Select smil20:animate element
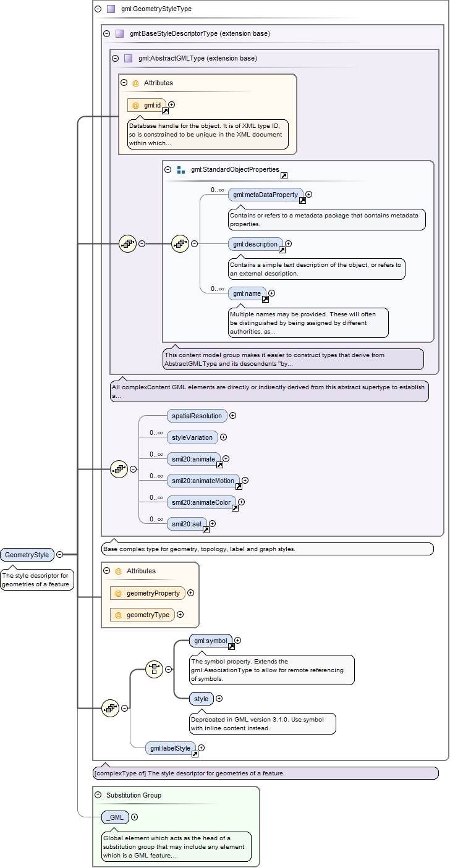Screen dimensions: 450x868 (193, 459)
